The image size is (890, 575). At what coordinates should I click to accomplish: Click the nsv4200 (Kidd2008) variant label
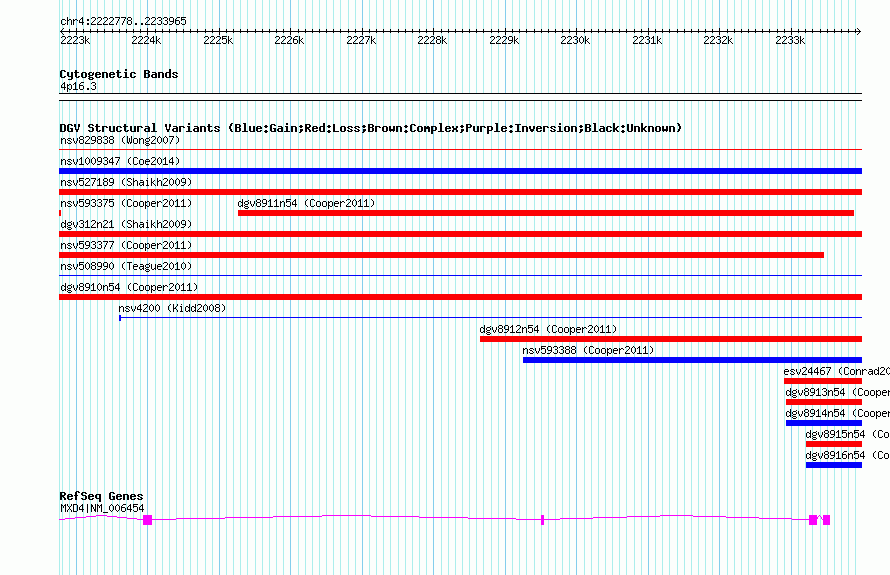pyautogui.click(x=172, y=308)
